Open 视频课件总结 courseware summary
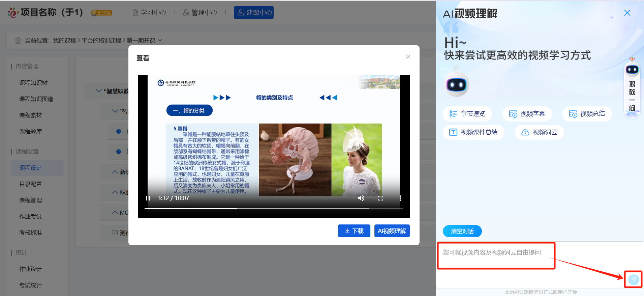Image resolution: width=644 pixels, height=296 pixels. coord(473,132)
